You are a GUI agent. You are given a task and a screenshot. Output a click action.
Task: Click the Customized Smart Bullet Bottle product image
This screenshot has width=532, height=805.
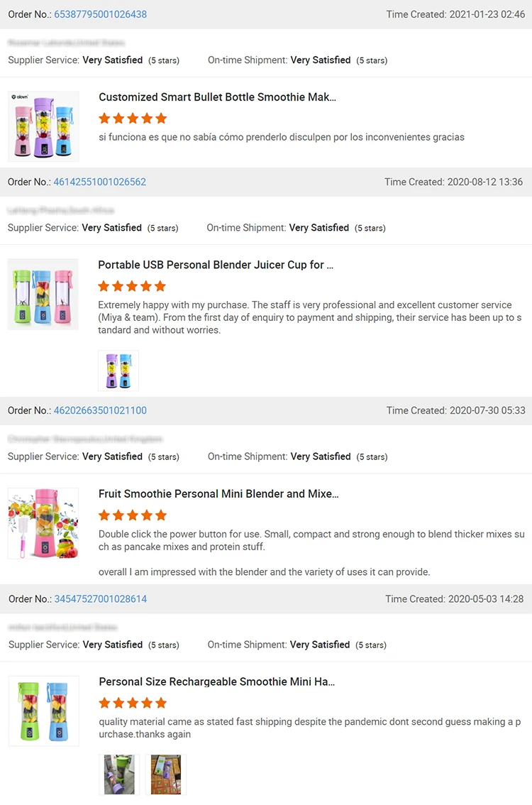tap(43, 126)
